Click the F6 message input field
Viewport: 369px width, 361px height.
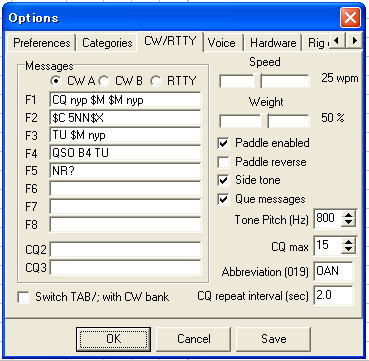[125, 189]
